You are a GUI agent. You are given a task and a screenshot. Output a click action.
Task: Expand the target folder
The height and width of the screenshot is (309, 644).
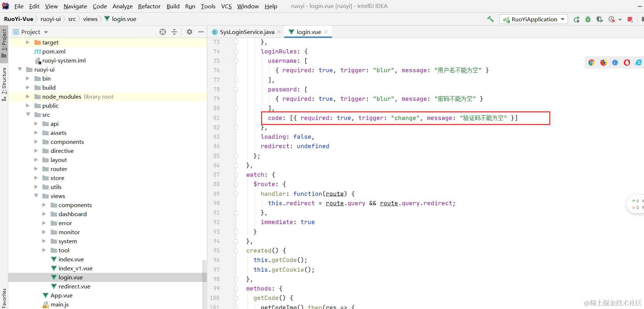(27, 42)
